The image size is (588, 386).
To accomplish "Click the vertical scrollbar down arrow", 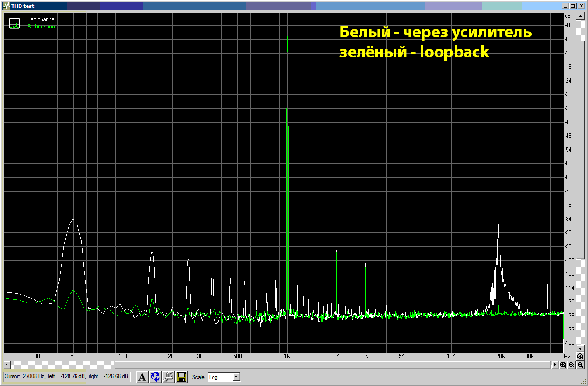I will tap(581, 349).
